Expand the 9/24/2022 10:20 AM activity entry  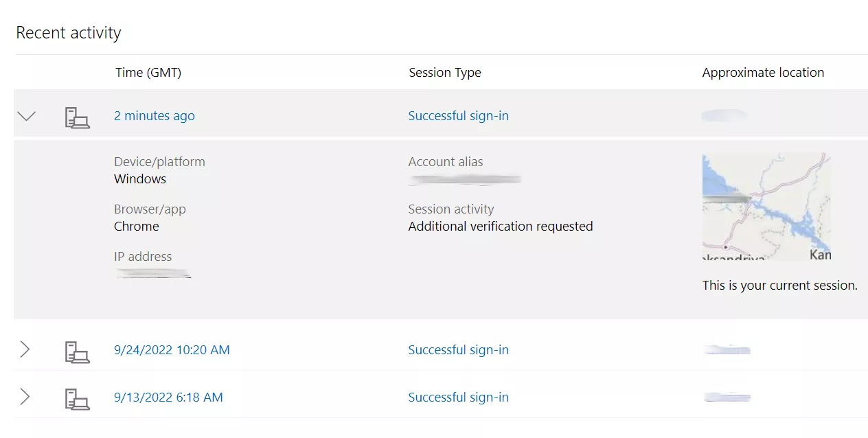coord(25,349)
